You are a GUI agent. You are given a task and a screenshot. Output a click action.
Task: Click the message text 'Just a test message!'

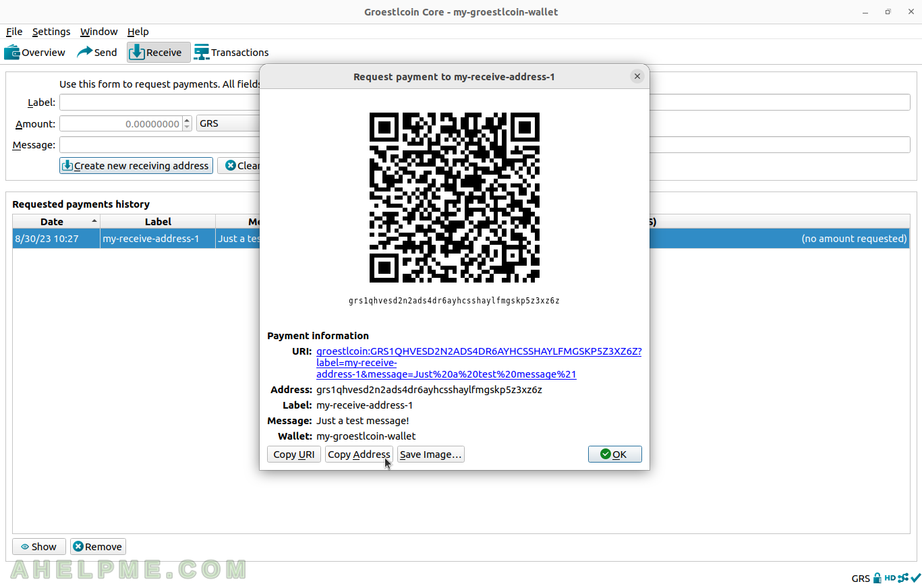(x=362, y=421)
